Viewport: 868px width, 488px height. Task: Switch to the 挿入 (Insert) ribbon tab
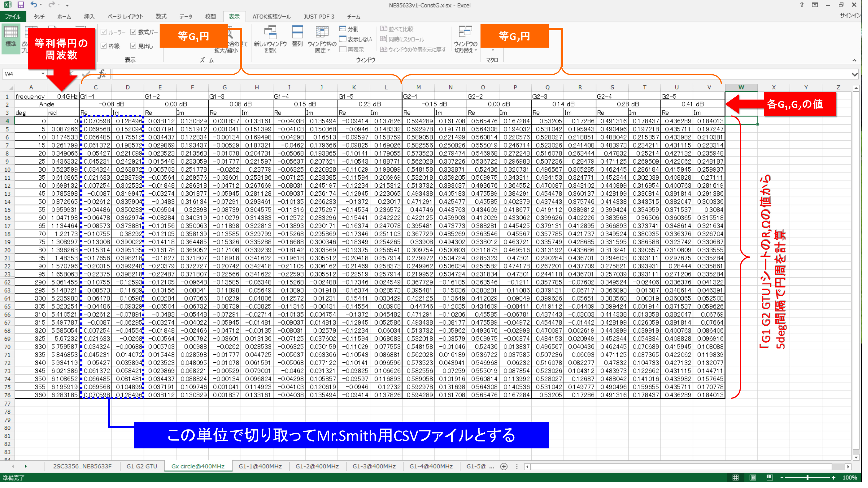pos(90,17)
